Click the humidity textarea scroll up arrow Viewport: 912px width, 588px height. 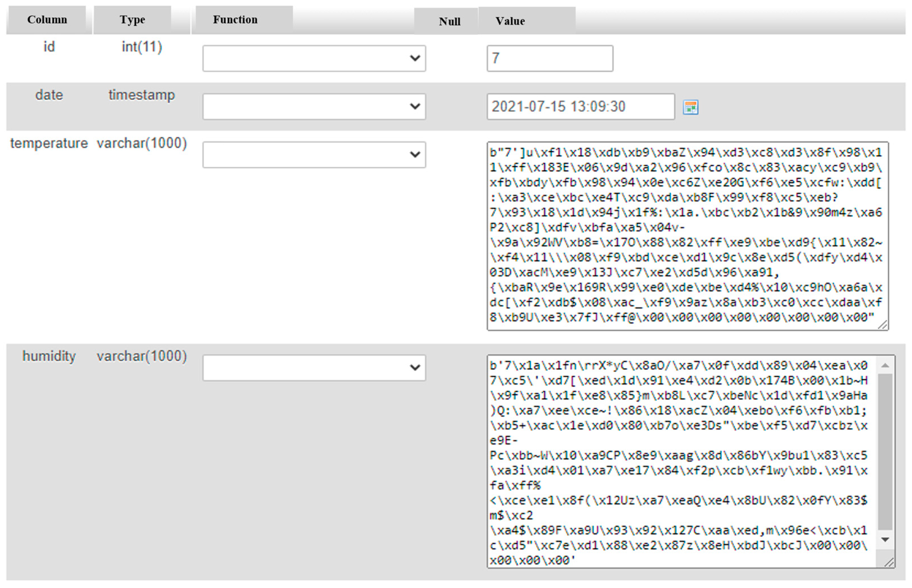[885, 366]
